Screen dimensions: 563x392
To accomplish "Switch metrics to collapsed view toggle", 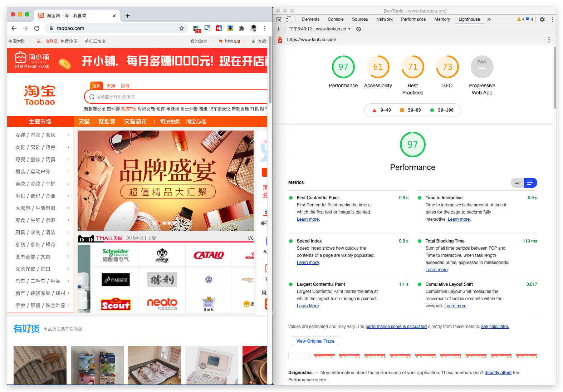I will tap(517, 183).
